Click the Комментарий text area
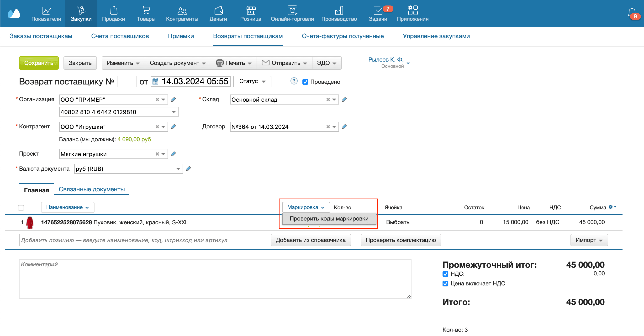The height and width of the screenshot is (336, 644). (215, 279)
